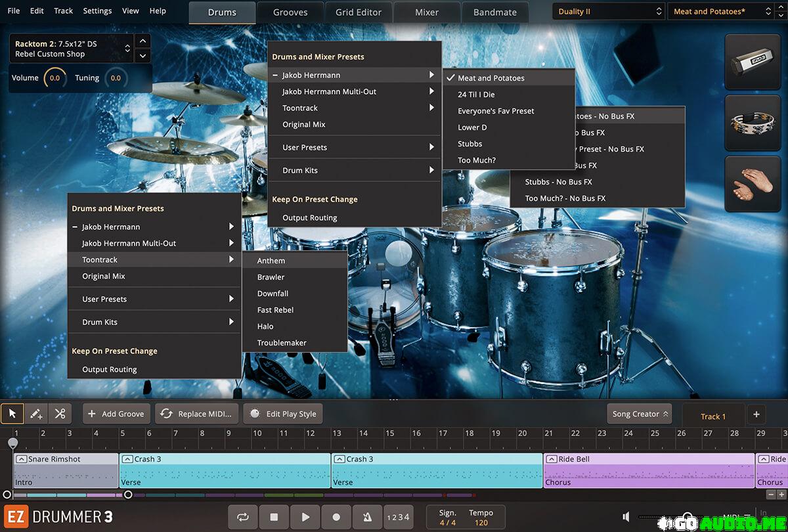Click the stop button
Screen dimensions: 788x532
tap(274, 517)
